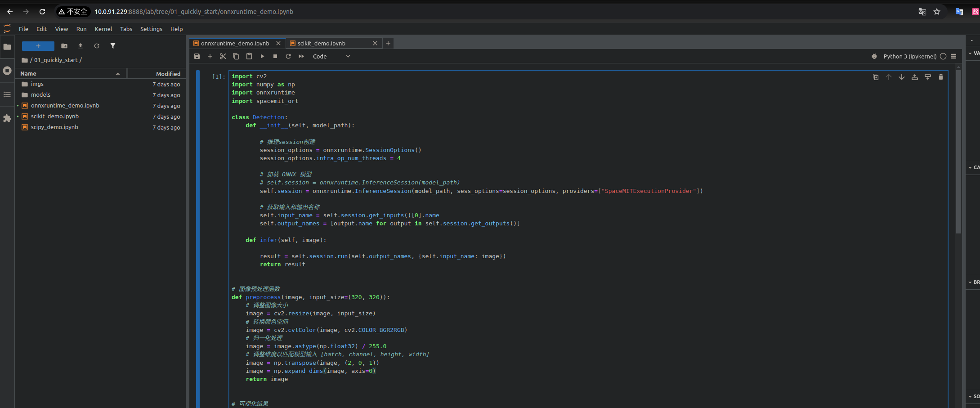Image resolution: width=980 pixels, height=408 pixels.
Task: Switch to scikit_demo.ipynb tab
Action: [x=321, y=43]
